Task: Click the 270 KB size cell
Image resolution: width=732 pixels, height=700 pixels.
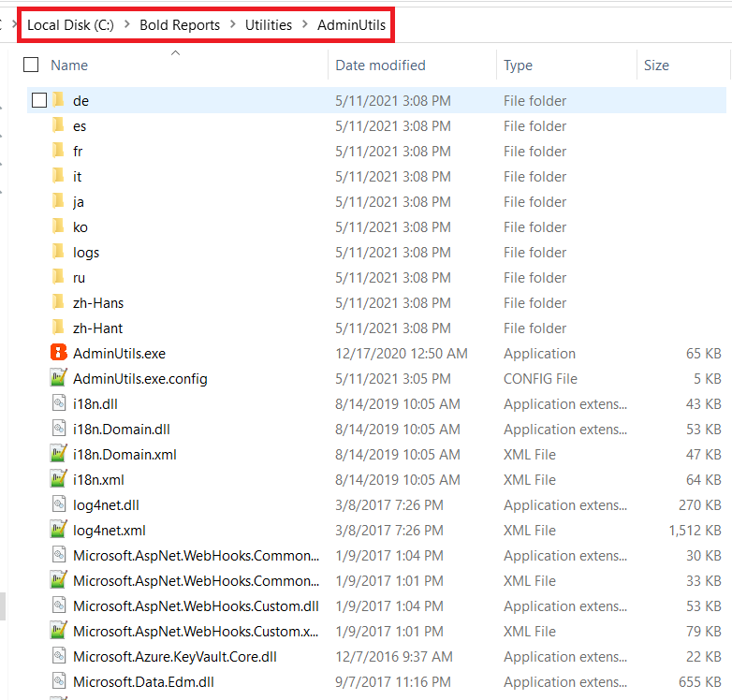Action: 700,505
